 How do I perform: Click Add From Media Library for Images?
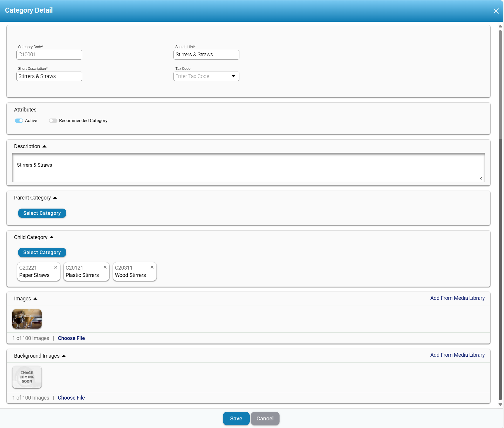pos(457,298)
